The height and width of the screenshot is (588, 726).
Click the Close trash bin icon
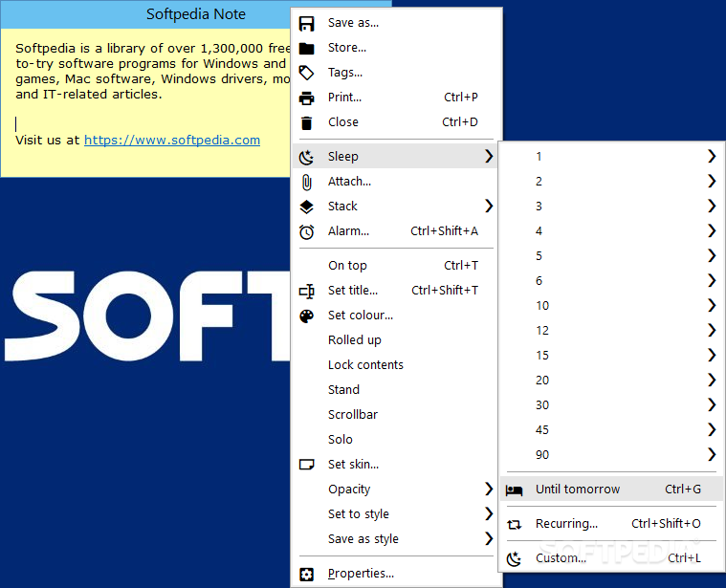point(306,122)
